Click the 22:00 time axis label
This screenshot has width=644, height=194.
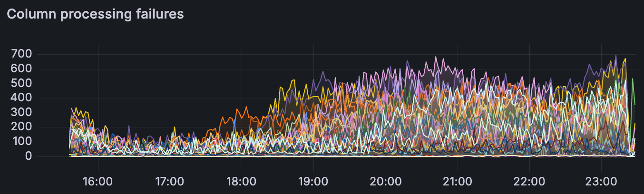tap(529, 181)
